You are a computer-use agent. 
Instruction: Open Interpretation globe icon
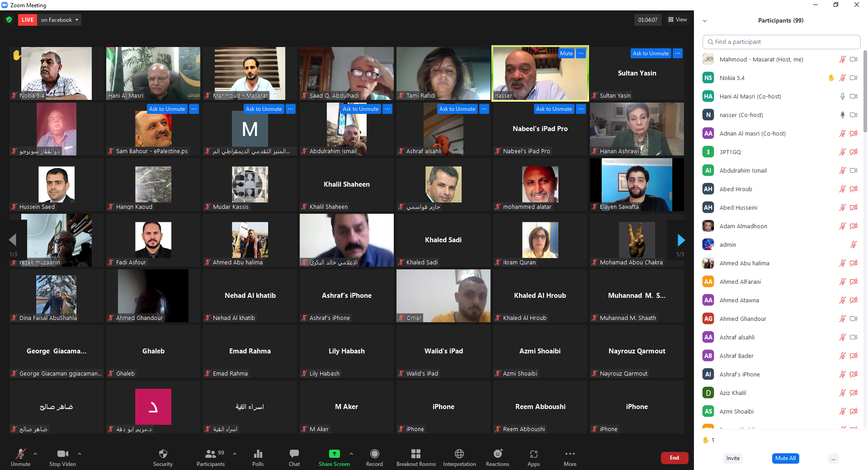click(459, 454)
